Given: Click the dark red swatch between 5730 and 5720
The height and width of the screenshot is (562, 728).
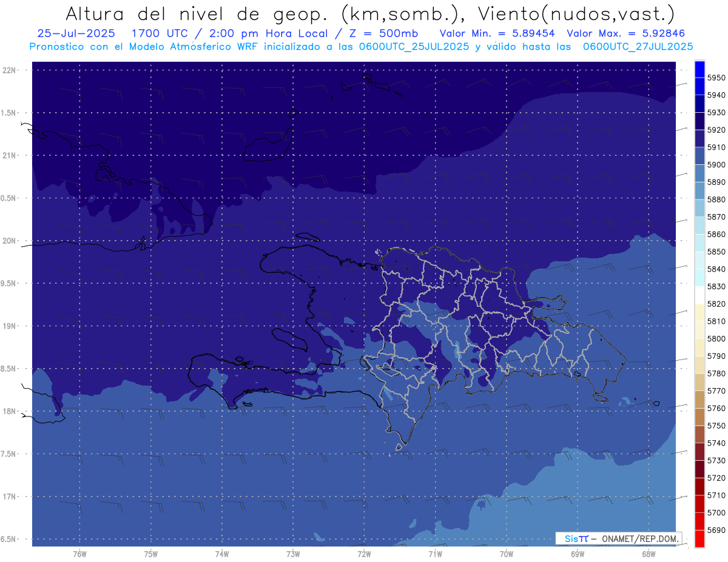Looking at the screenshot, I should (699, 469).
